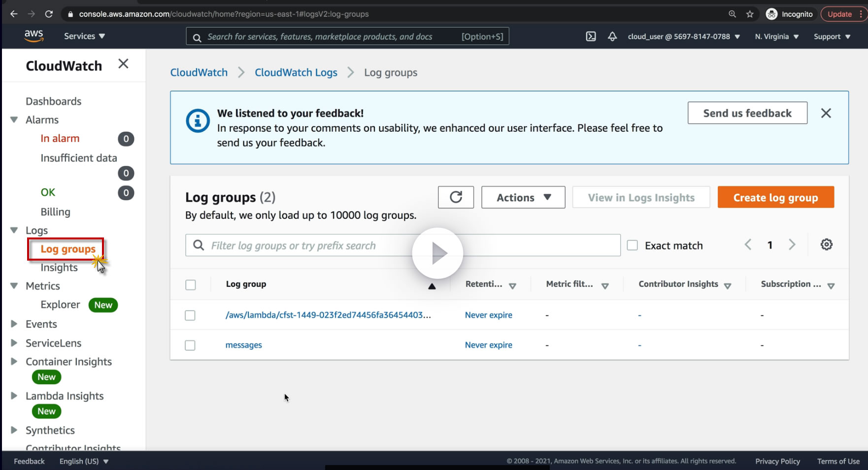
Task: Toggle the select-all log groups checkbox
Action: (191, 285)
